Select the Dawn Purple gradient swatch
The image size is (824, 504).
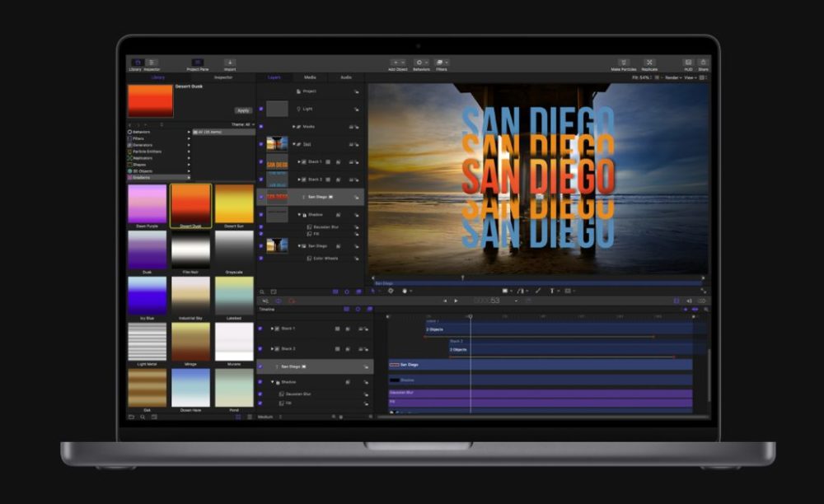point(147,204)
